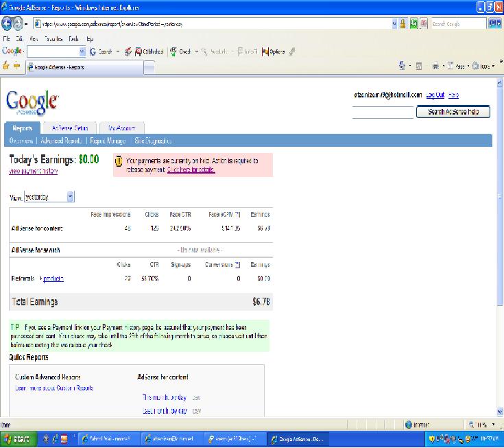Click into the AdSense help search field

[383, 113]
